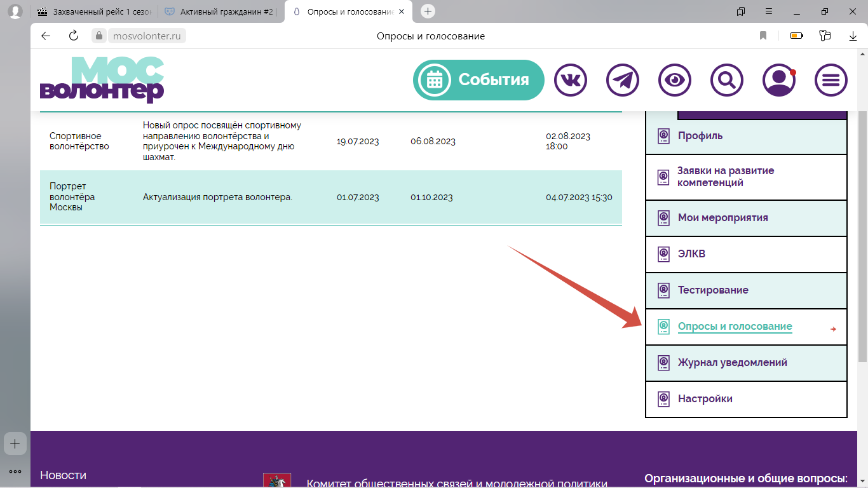Open the События calendar button
Image resolution: width=868 pixels, height=488 pixels.
pos(478,80)
